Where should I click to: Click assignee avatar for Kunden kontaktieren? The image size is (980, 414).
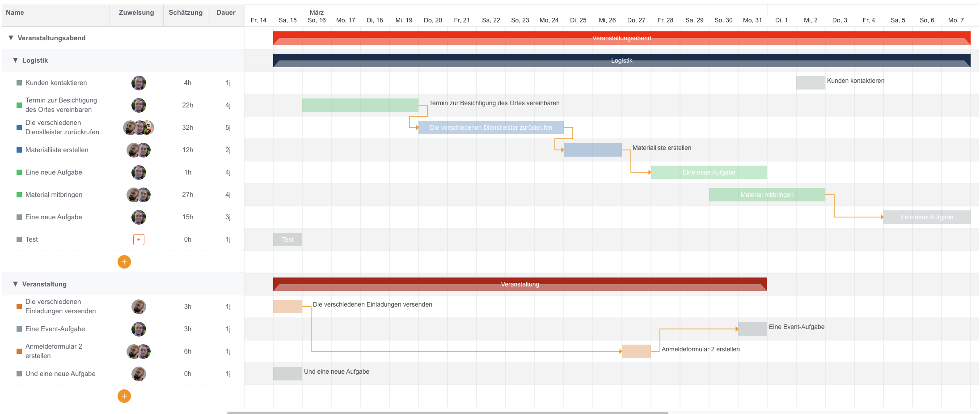pos(139,83)
